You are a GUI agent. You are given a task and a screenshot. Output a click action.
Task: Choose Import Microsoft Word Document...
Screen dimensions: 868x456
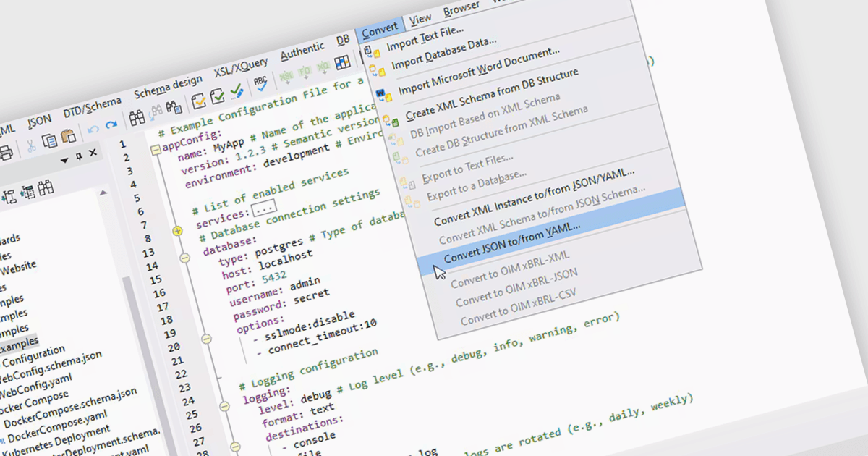[479, 71]
